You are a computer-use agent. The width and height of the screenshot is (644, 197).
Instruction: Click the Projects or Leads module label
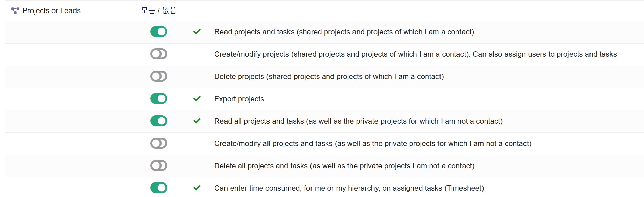click(51, 11)
